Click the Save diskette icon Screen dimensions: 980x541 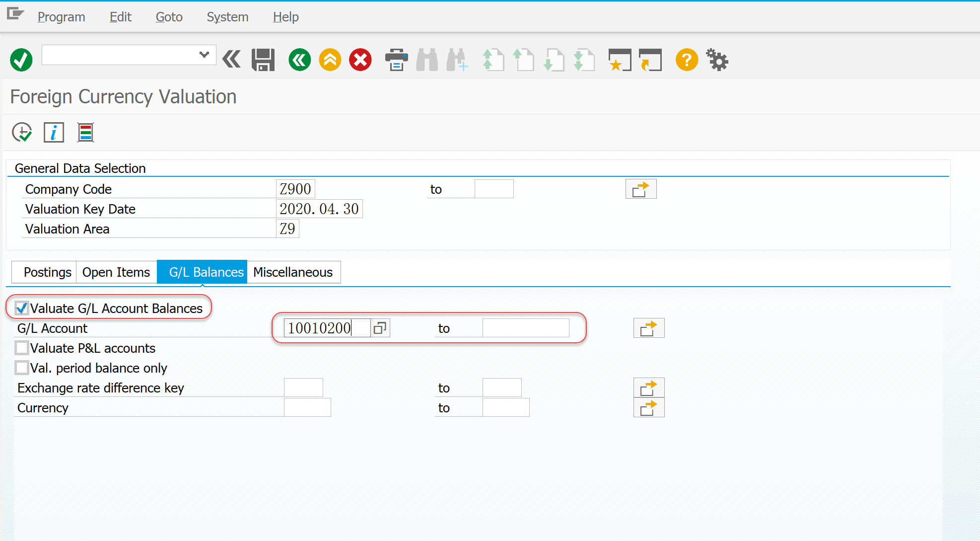[x=263, y=60]
